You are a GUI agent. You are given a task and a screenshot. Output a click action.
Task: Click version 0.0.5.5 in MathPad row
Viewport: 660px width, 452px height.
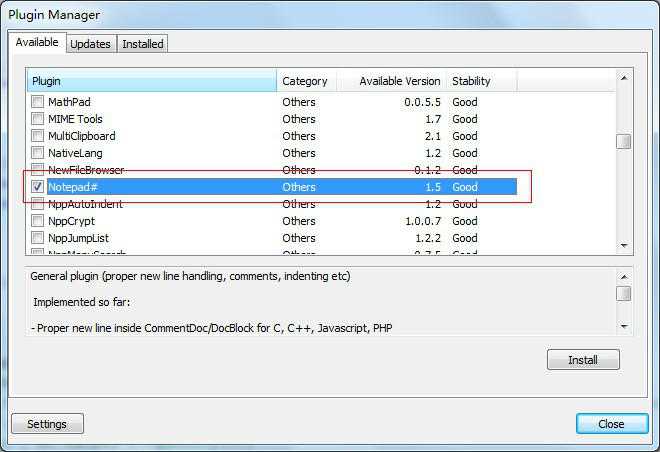(422, 102)
